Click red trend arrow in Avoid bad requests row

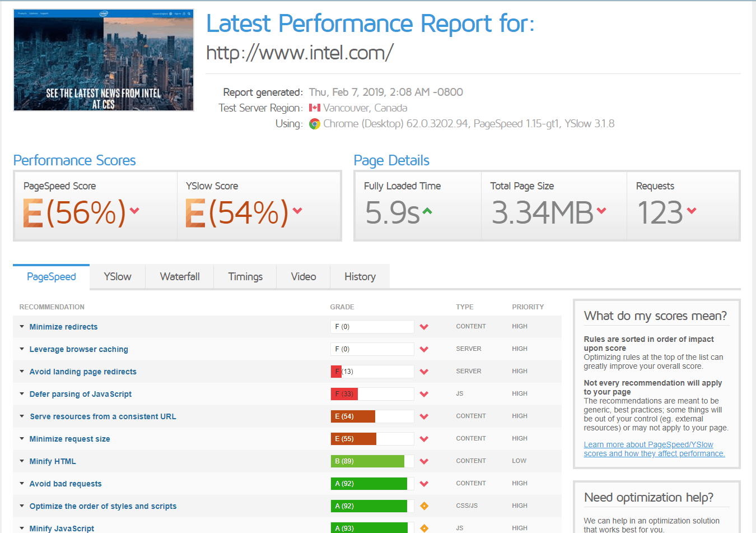pyautogui.click(x=424, y=484)
